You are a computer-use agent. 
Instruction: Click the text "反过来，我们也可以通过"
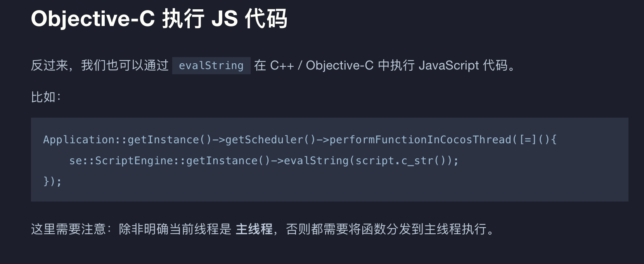[99, 65]
